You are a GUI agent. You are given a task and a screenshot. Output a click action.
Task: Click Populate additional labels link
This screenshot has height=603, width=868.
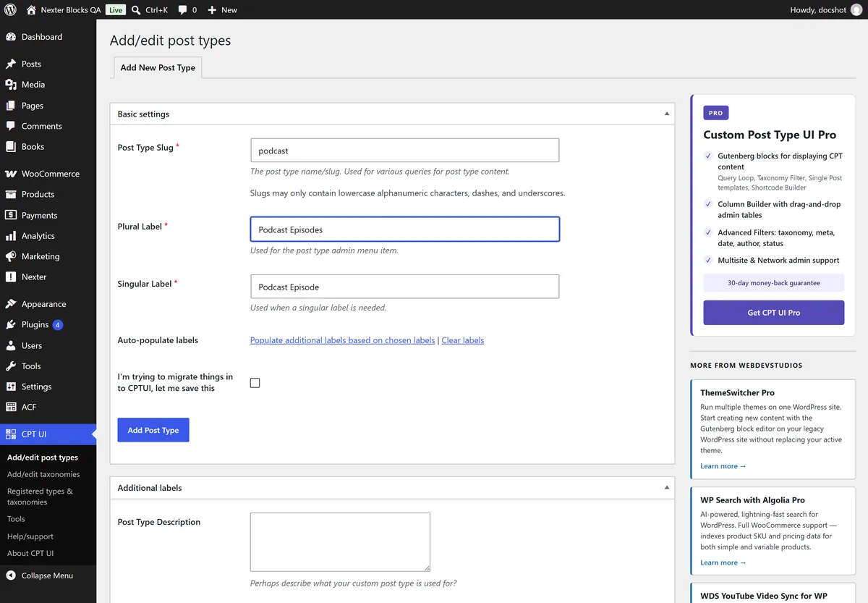pos(343,340)
